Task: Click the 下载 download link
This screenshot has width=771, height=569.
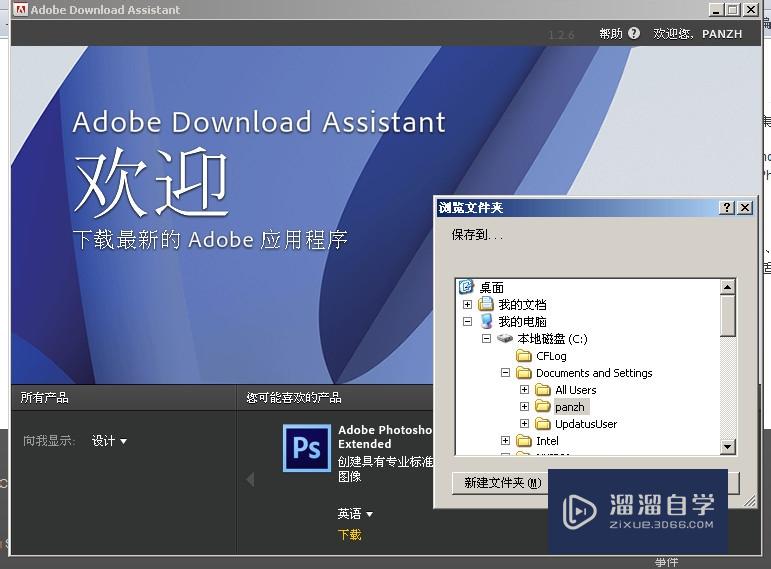Action: (350, 535)
